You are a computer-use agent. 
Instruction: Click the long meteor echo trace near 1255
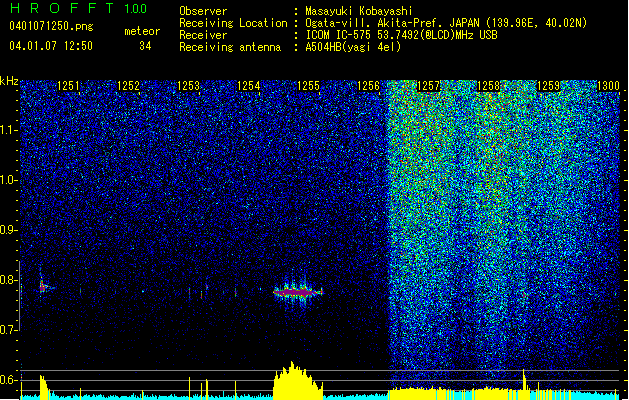click(x=298, y=292)
